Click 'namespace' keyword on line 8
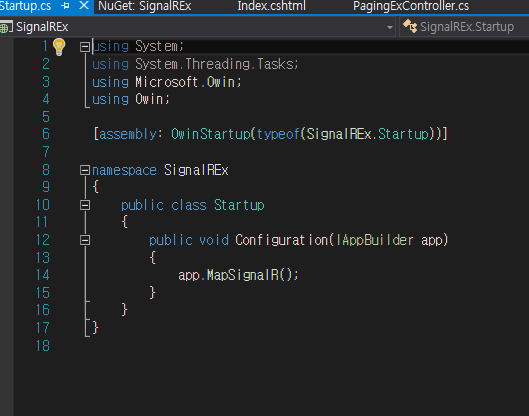The image size is (529, 416). click(x=124, y=170)
